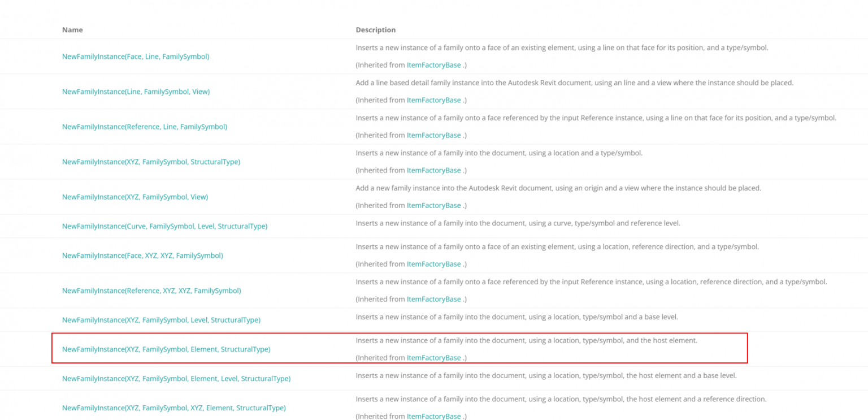Open ItemFactoryBase in Face, XYZ, XYZ, FamilySymbol row
868x420 pixels.
(x=433, y=264)
